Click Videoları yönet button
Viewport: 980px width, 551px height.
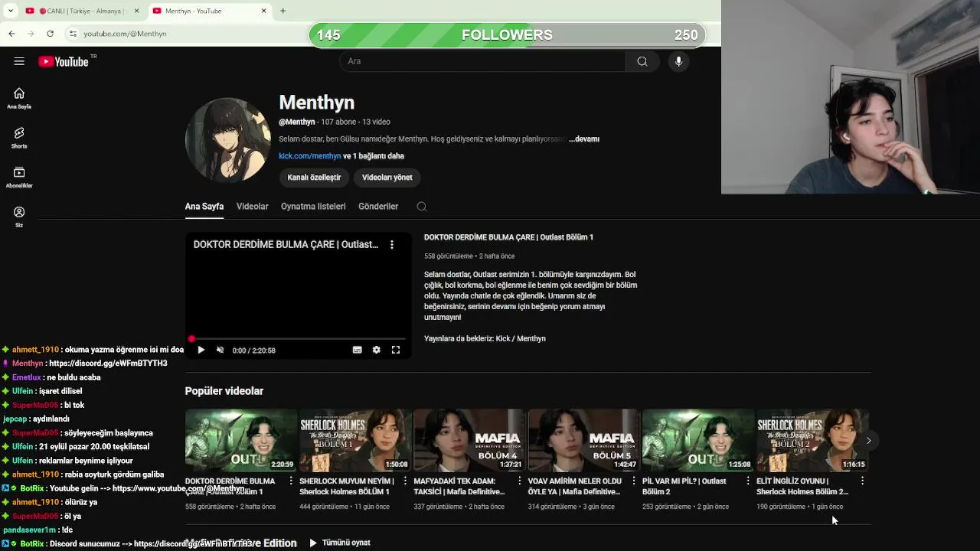coord(387,178)
